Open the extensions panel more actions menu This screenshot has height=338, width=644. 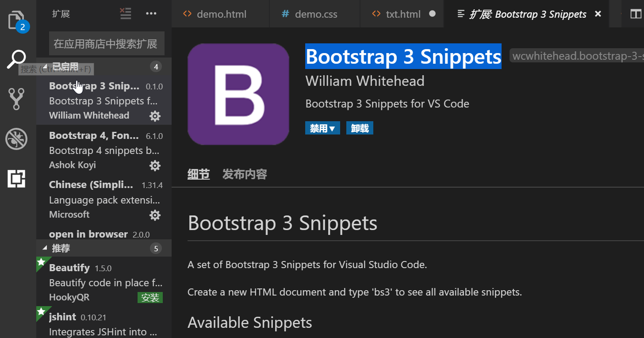(151, 14)
